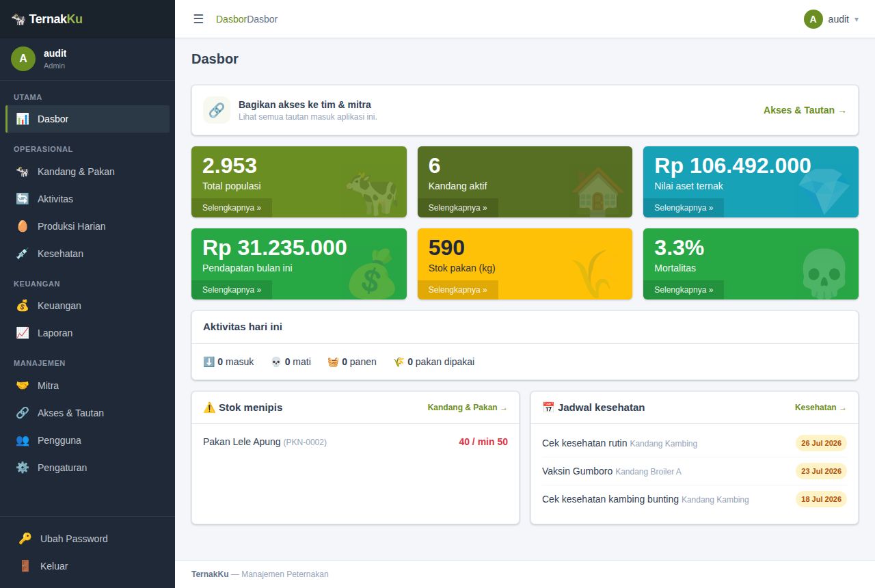Screen dimensions: 875x588
Task: Click Kesehatan → link in Jadwal kesehatan
Action: pos(820,407)
